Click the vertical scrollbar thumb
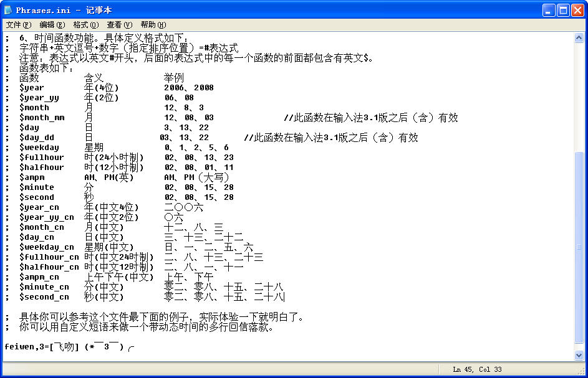Image resolution: width=588 pixels, height=378 pixels. (579, 247)
